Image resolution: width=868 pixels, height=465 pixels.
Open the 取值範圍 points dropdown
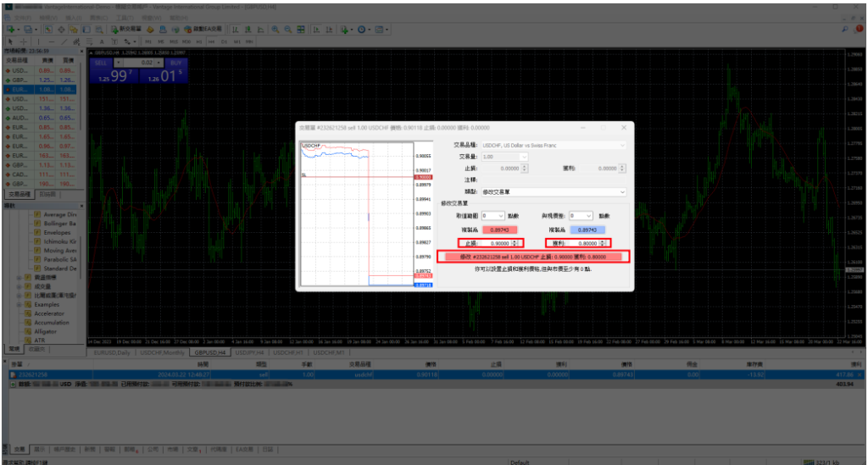pos(493,216)
